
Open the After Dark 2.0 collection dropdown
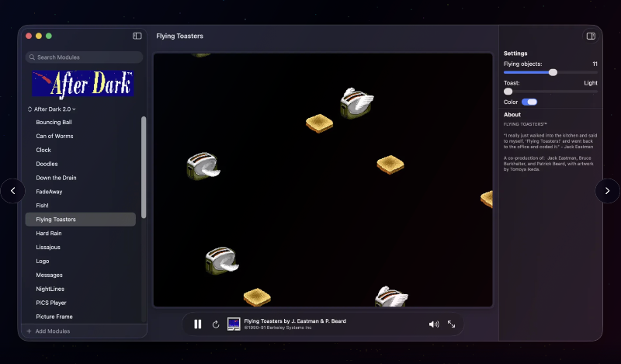pyautogui.click(x=51, y=109)
